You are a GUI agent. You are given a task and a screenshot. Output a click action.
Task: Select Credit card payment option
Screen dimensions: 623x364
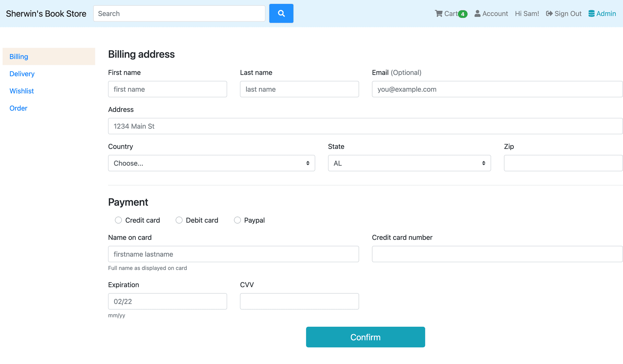click(x=118, y=220)
